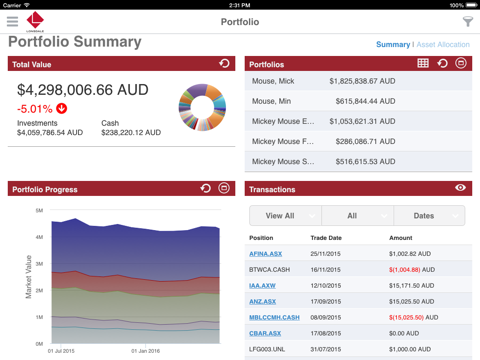Tap the Wi-Fi icon in status bar
Screen dimensions: 480x360
[27, 5]
